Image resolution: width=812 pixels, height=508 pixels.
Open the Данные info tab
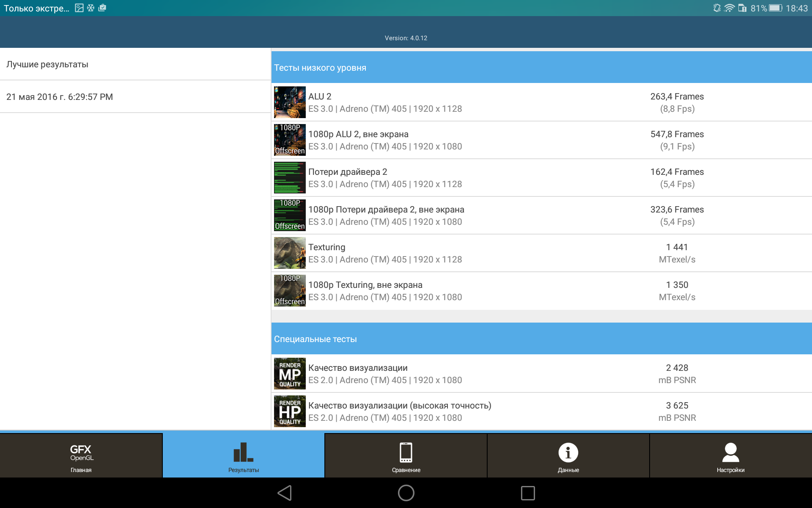click(568, 456)
